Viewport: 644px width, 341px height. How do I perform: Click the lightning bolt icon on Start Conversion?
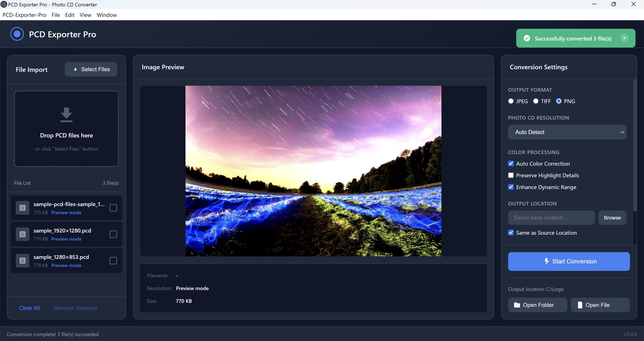tap(546, 261)
